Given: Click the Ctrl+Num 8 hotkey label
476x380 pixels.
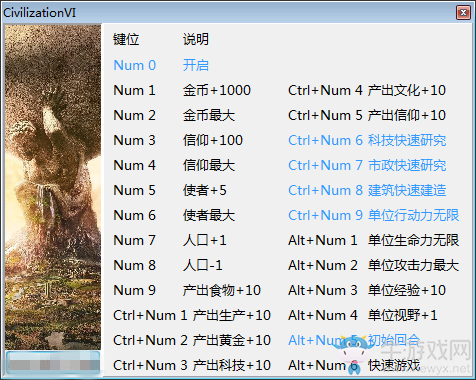Looking at the screenshot, I should [x=325, y=190].
